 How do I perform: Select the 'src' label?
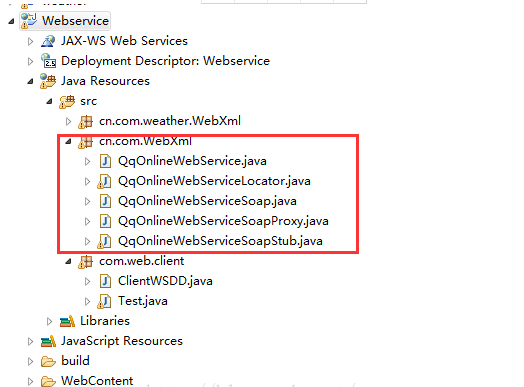(89, 101)
